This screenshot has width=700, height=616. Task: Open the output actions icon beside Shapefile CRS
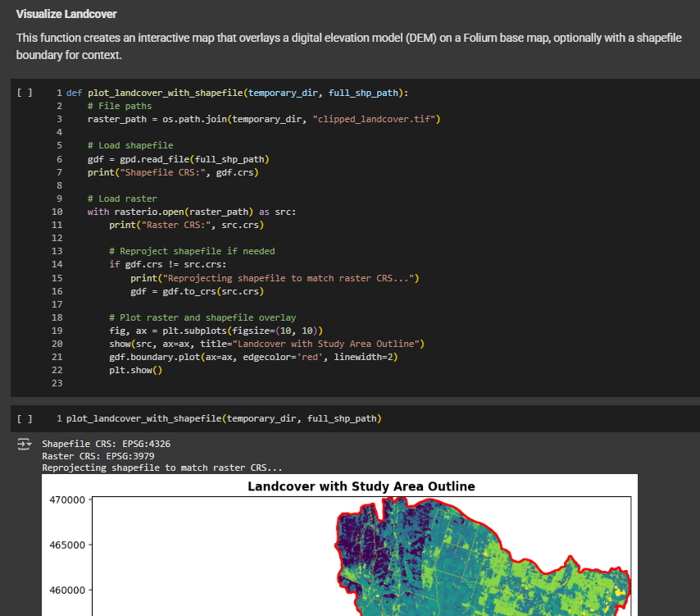click(x=24, y=444)
